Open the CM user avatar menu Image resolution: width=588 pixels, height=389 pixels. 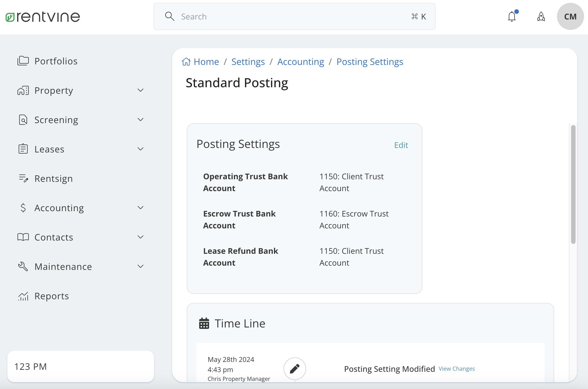(x=570, y=17)
